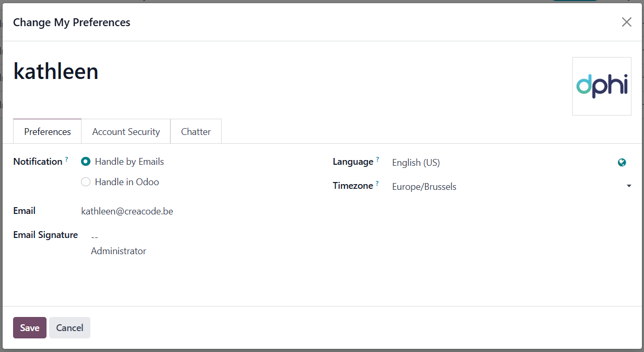Open the English (US) language selector
The width and height of the screenshot is (644, 352).
(416, 163)
